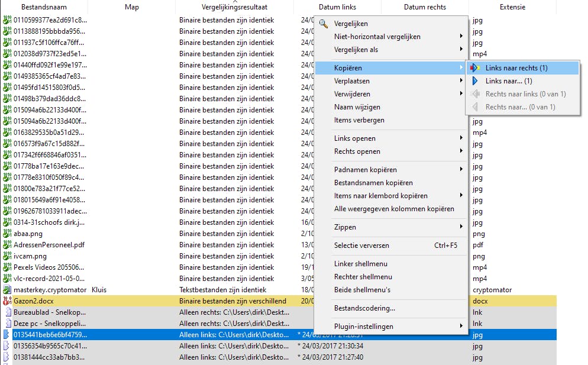Screen dimensions: 588x365
Task: Expand the Zippen submenu arrow
Action: point(461,227)
